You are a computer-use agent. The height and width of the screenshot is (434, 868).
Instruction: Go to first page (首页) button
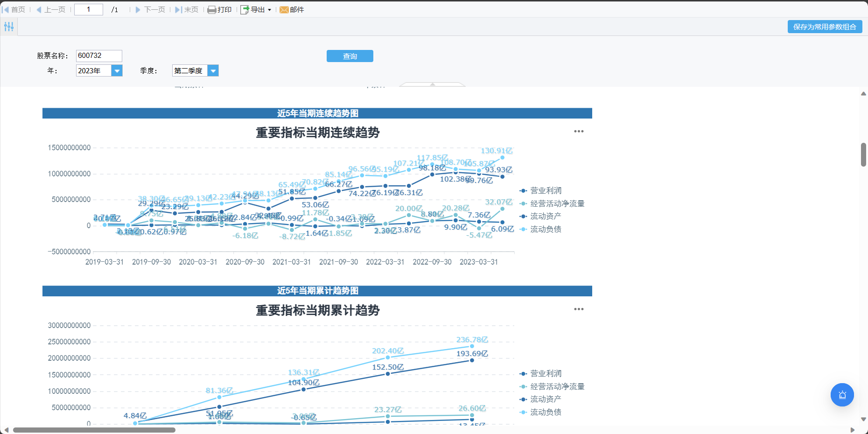point(14,9)
